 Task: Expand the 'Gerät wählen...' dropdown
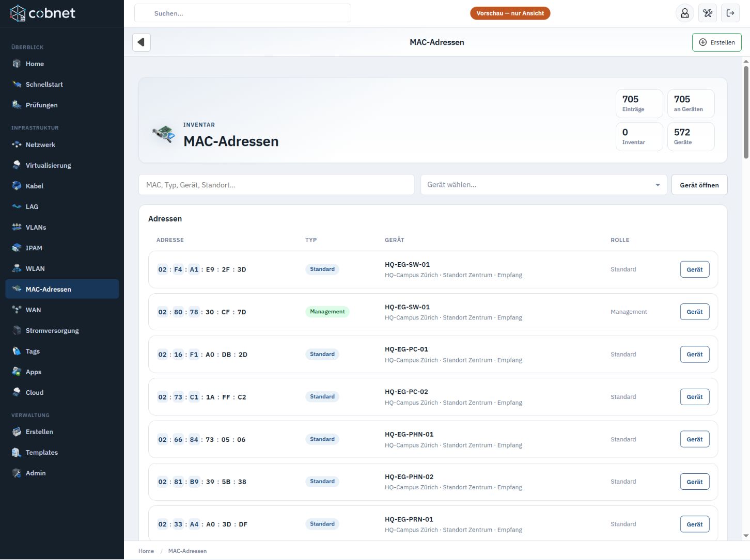tap(544, 185)
